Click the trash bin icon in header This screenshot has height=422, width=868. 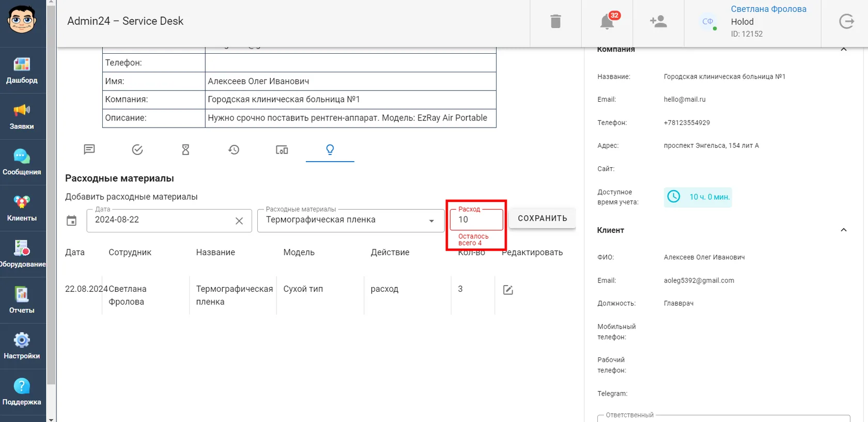pos(555,22)
